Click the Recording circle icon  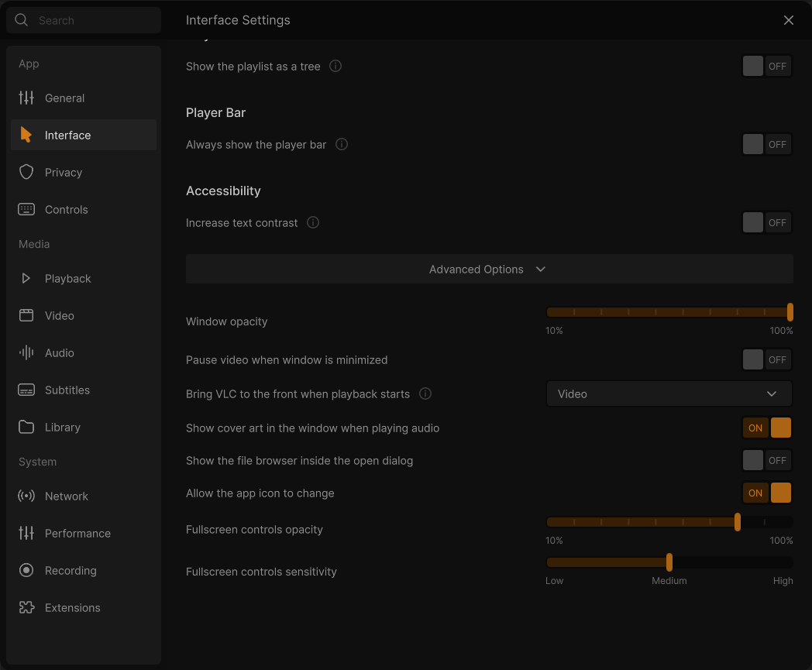pos(26,570)
